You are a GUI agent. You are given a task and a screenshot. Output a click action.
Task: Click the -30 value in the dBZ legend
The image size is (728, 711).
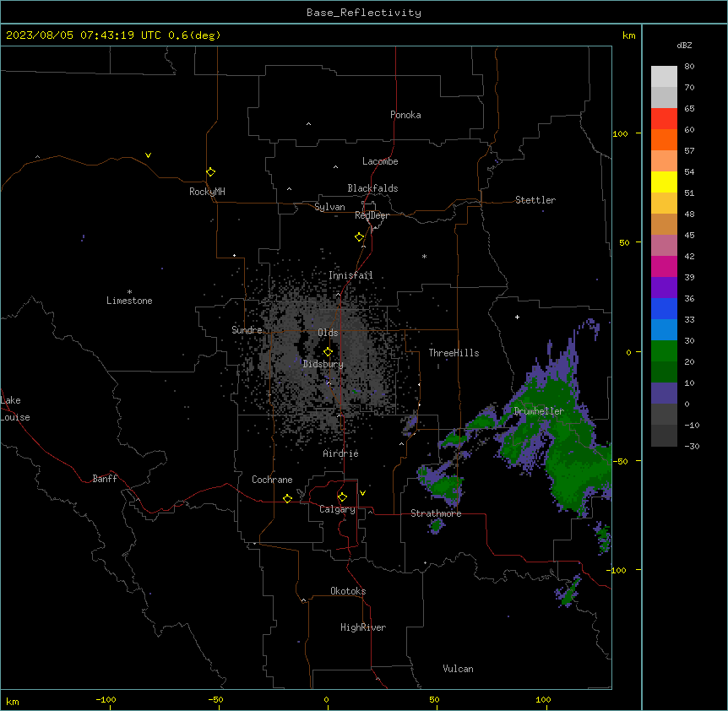point(692,446)
